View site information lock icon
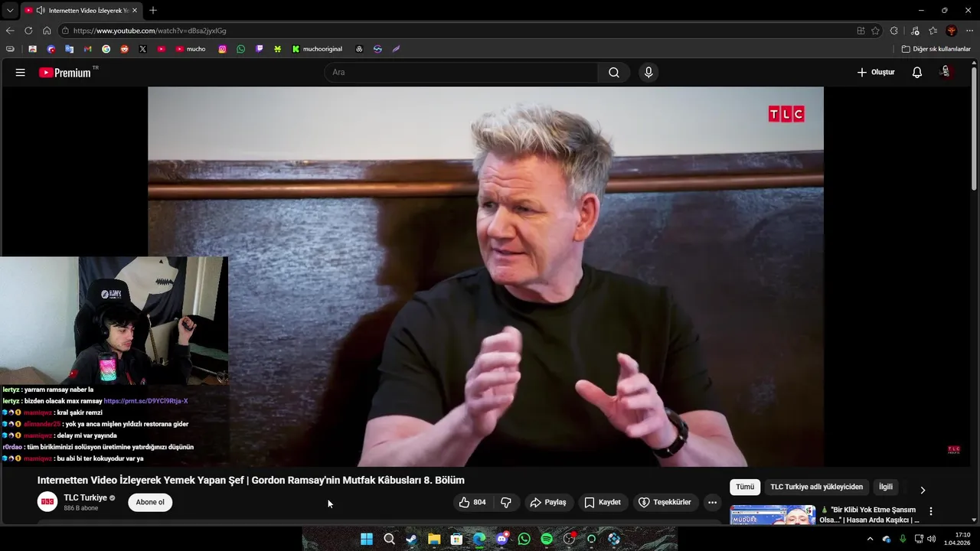980x551 pixels. pos(66,31)
